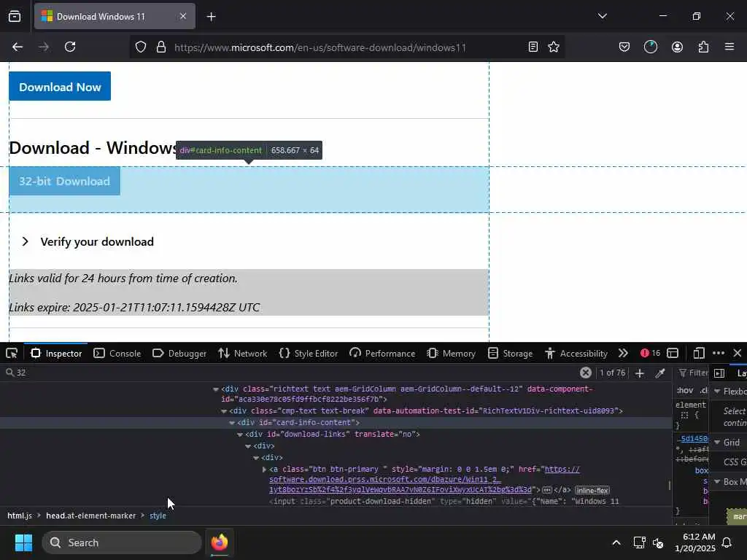Click the ellipsis badge inside the anchor tag
Viewport: 747px width, 560px height.
click(x=547, y=490)
